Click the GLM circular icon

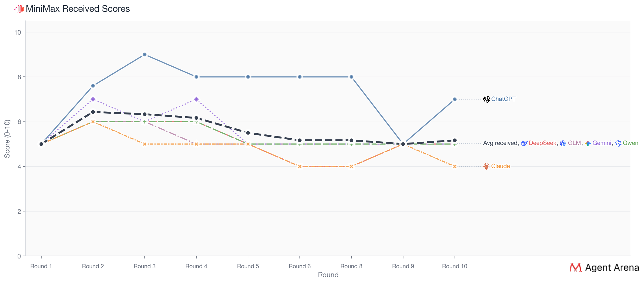tap(563, 143)
